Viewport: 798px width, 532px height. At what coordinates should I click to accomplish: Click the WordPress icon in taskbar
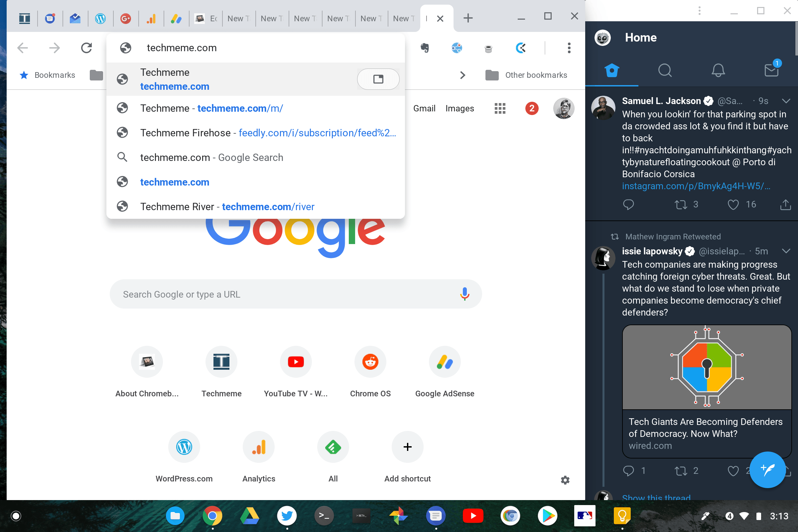coord(100,17)
